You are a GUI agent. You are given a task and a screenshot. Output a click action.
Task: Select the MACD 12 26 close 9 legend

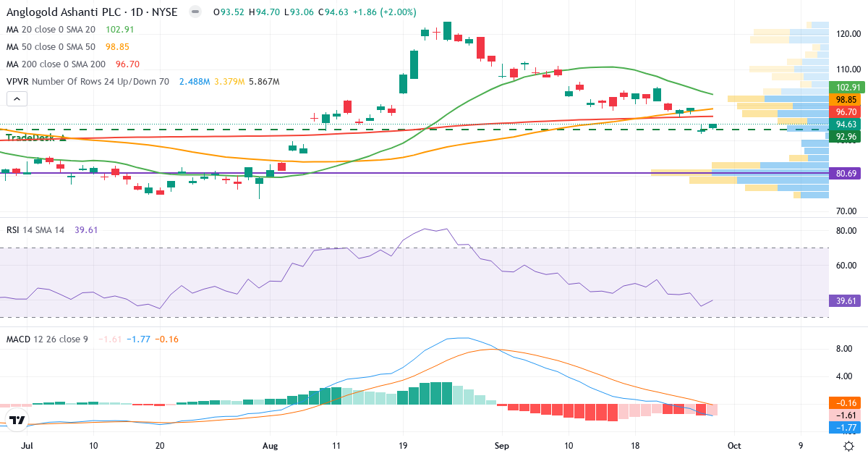[47, 339]
